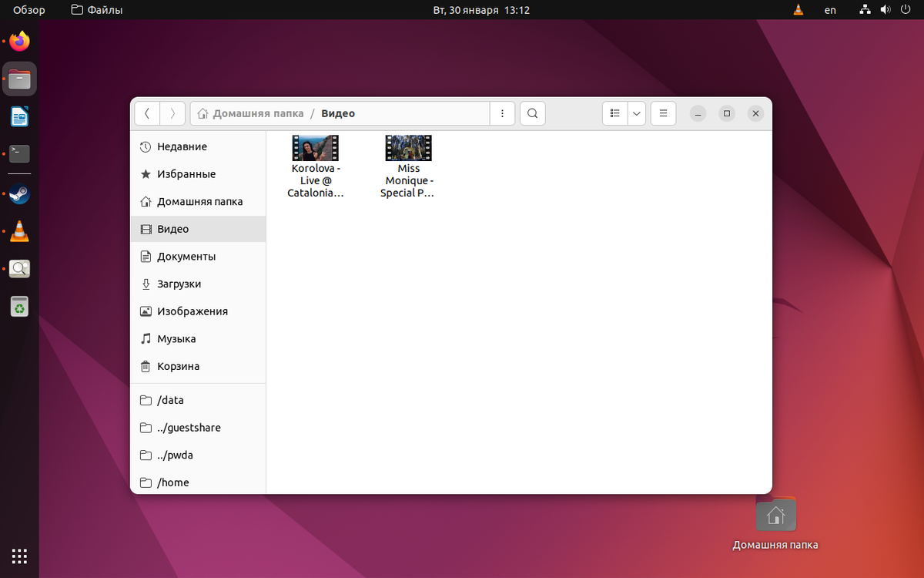Open 'Корзина' in the sidebar
The width and height of the screenshot is (924, 578).
(x=198, y=366)
